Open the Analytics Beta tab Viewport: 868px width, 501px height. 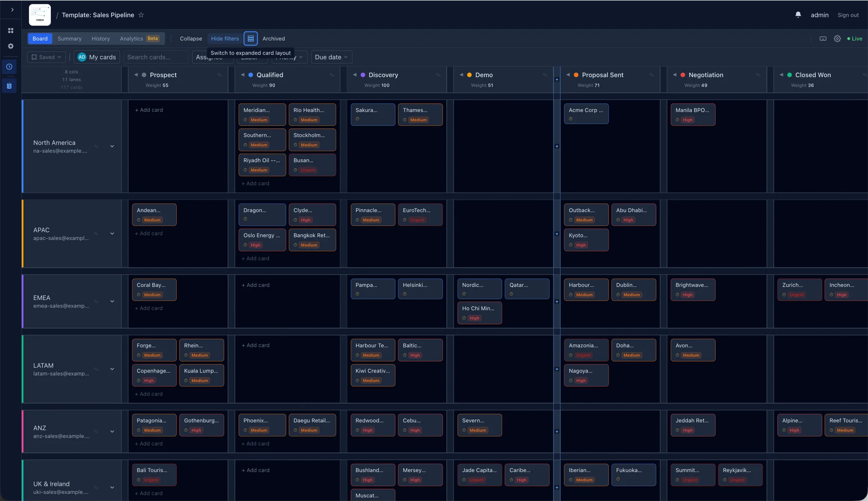(x=132, y=39)
